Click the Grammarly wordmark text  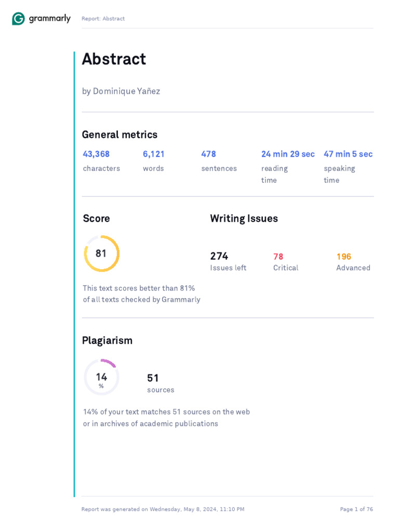tap(49, 19)
